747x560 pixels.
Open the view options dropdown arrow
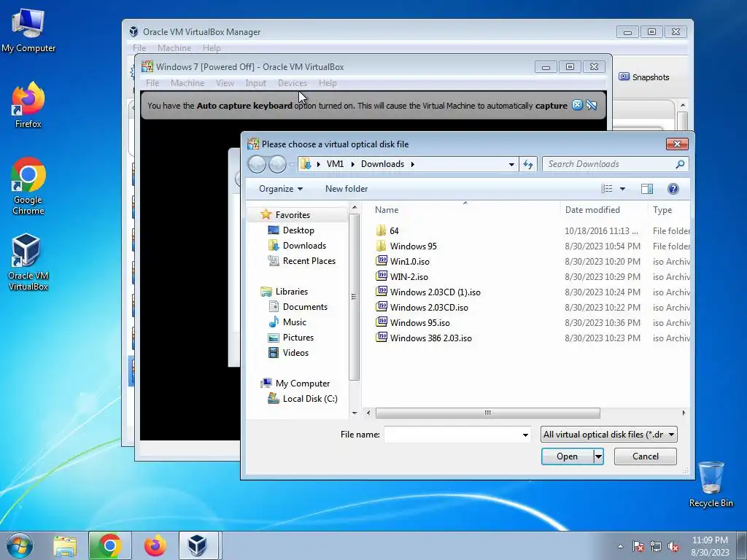click(622, 189)
